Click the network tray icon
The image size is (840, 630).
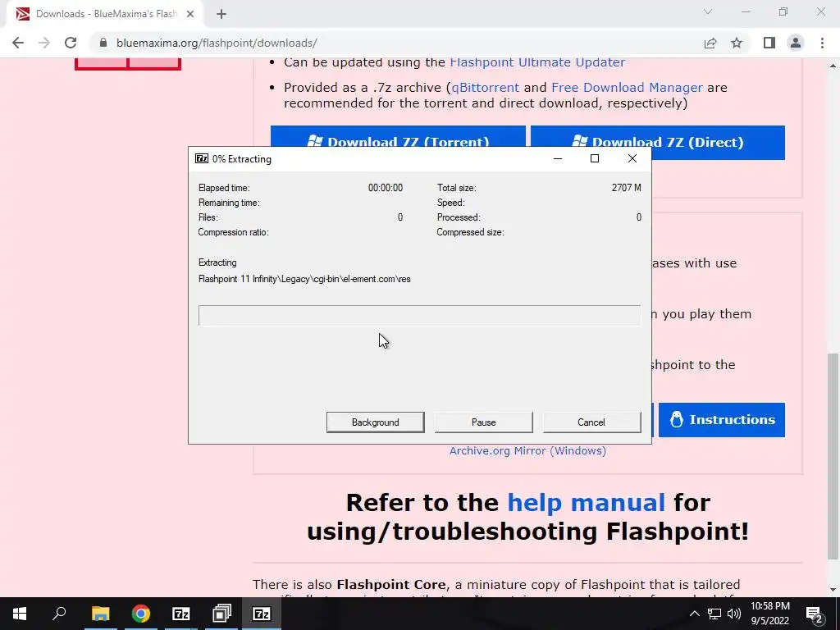pos(714,614)
